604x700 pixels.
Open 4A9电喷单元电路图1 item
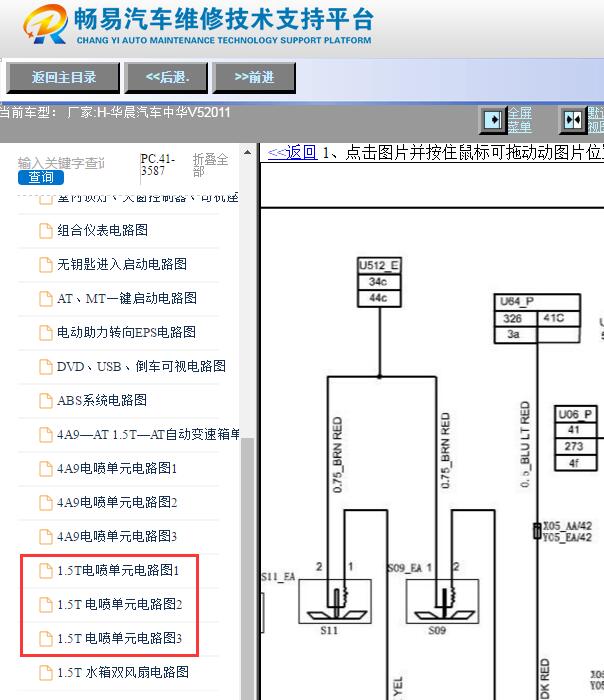117,469
